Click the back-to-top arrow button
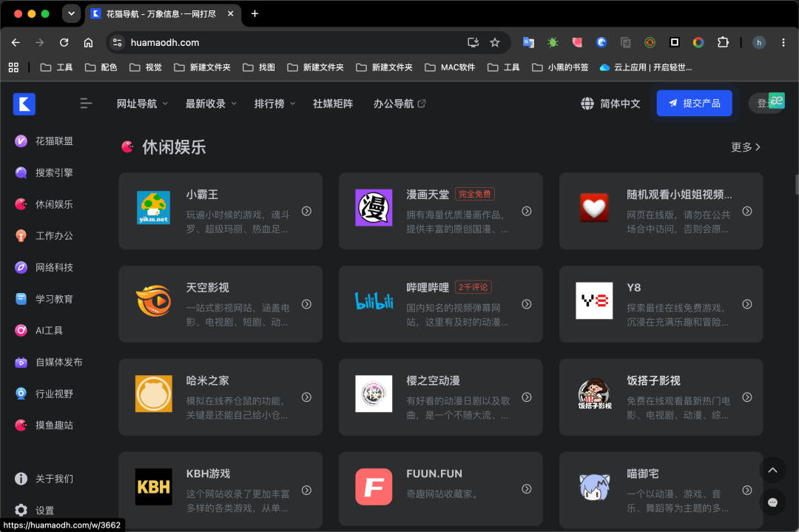 pyautogui.click(x=772, y=471)
